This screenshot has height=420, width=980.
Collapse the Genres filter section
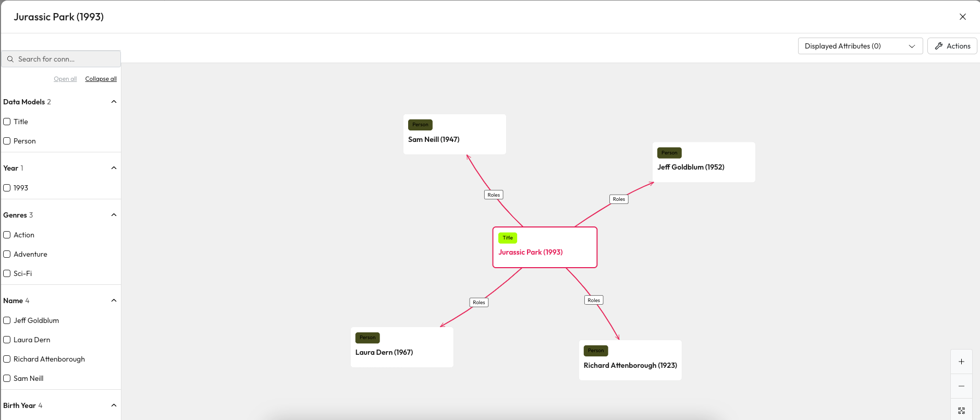tap(114, 215)
